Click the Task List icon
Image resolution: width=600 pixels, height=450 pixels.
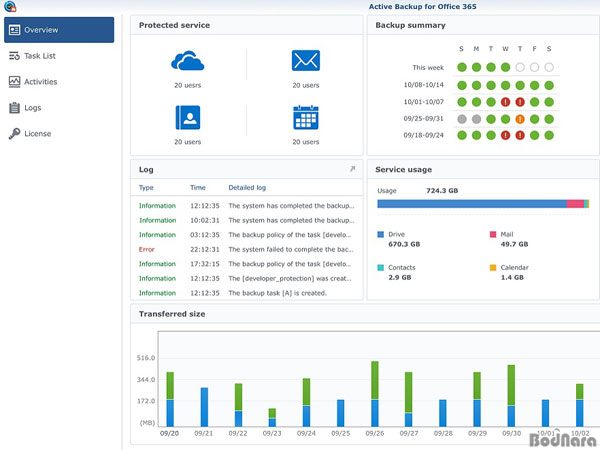point(15,56)
